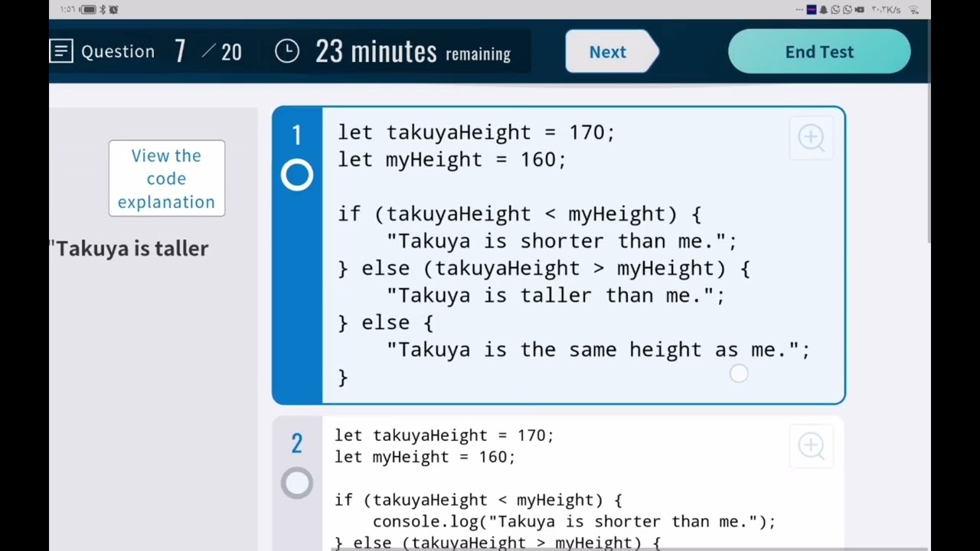Click the 7 / 20 question counter
This screenshot has height=551, width=980.
tap(207, 52)
